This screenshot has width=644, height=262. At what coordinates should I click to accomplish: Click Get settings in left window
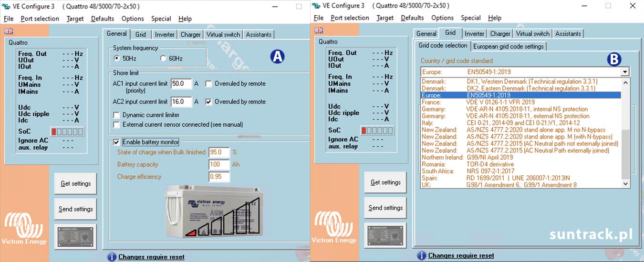point(75,183)
